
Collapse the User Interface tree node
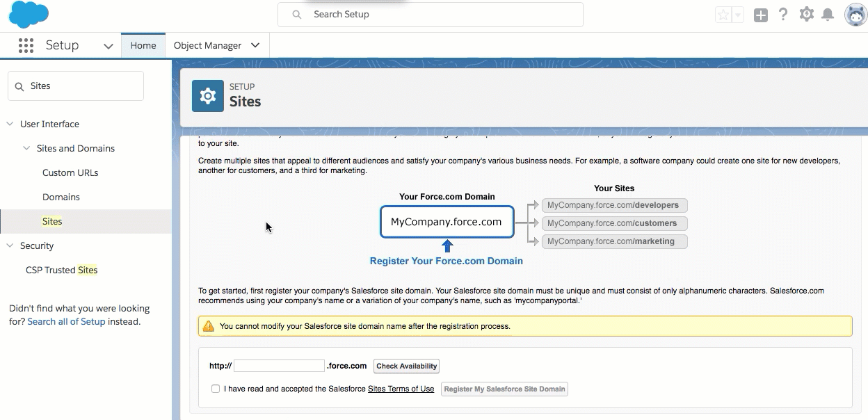tap(10, 124)
